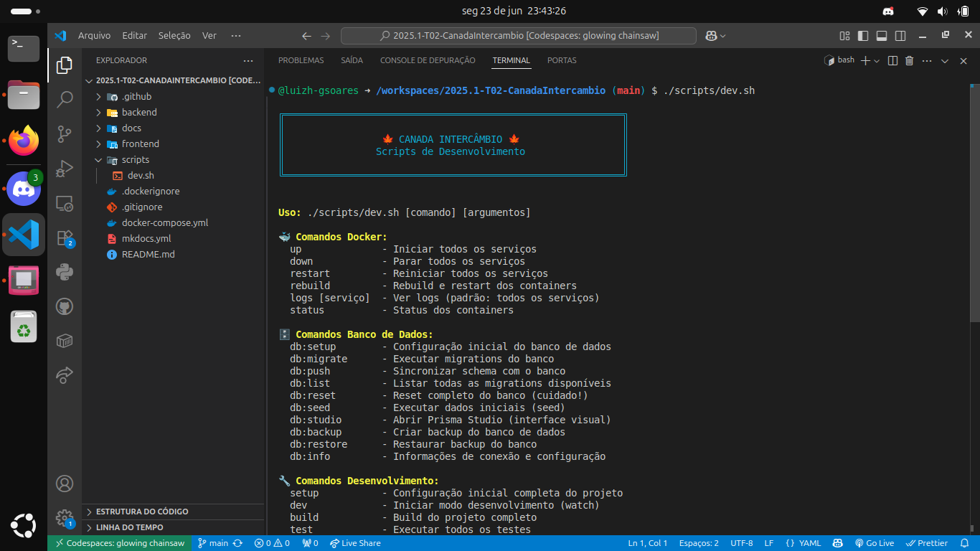Screen dimensions: 980x551
Task: Open Firefox from the Ubuntu dock
Action: [x=24, y=141]
